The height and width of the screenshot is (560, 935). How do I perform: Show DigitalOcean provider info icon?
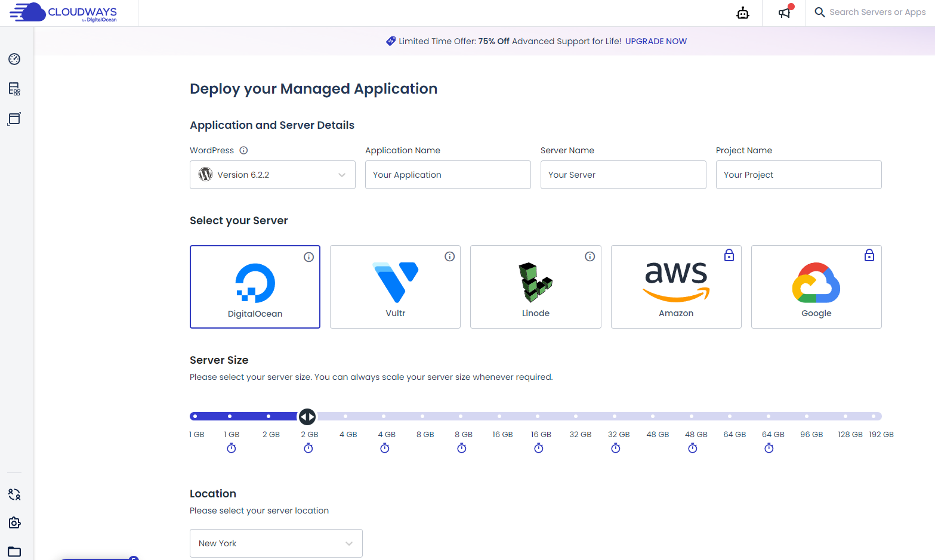(308, 257)
